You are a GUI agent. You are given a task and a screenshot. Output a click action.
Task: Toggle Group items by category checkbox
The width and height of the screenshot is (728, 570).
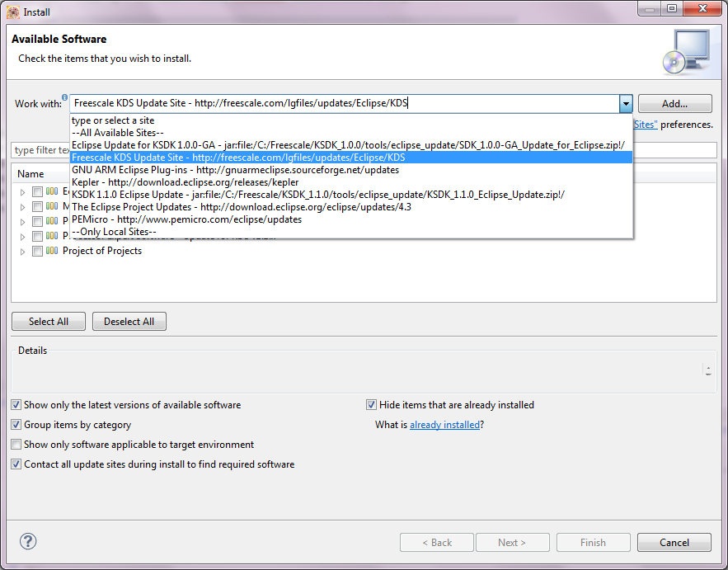16,425
